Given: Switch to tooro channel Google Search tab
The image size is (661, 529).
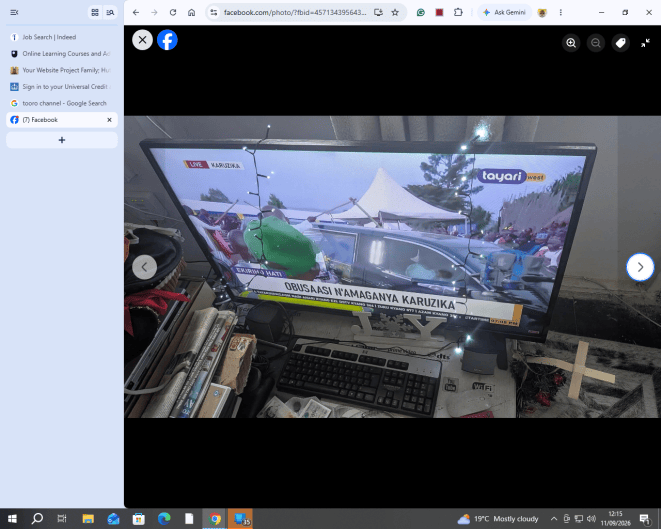Looking at the screenshot, I should click(x=62, y=103).
